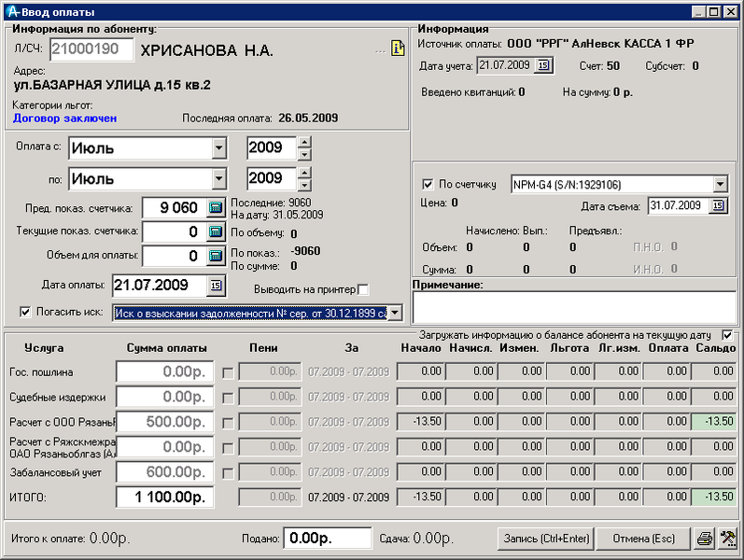Open calendar for Дата съема field
This screenshot has width=744, height=560.
[718, 206]
